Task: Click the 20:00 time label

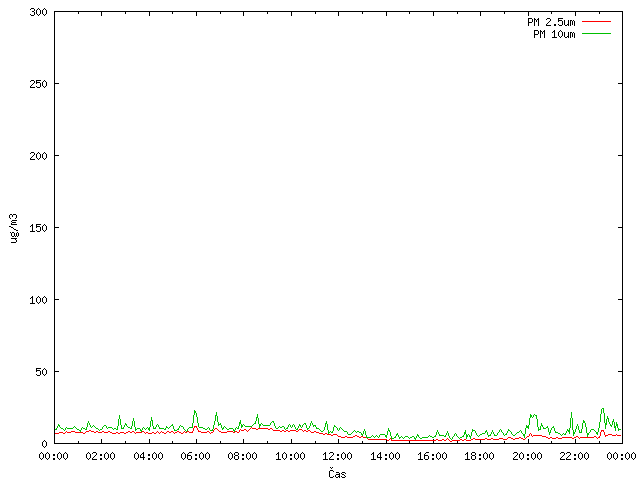Action: click(527, 456)
